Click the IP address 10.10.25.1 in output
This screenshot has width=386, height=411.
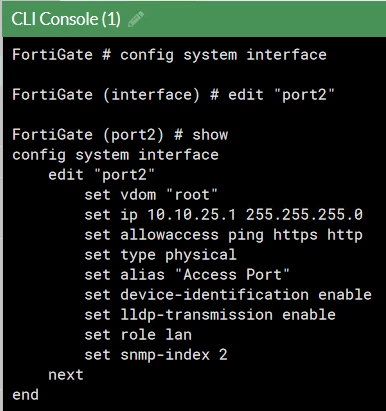[191, 215]
